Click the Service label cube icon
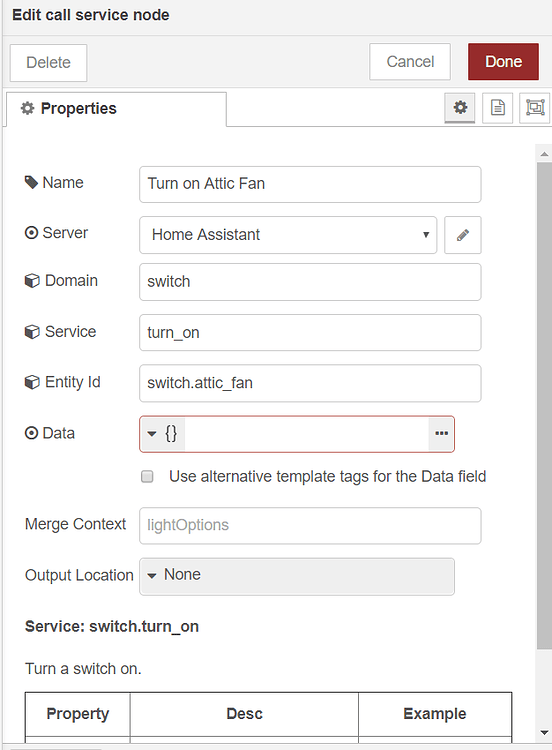552x750 pixels. [32, 332]
